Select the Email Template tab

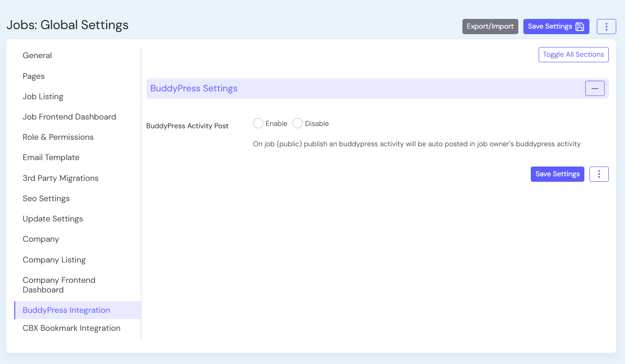point(51,157)
